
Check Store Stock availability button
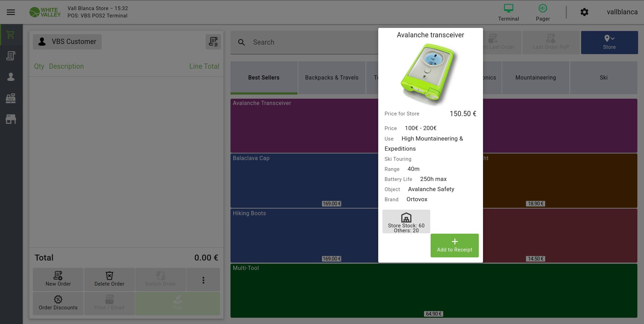tap(406, 222)
